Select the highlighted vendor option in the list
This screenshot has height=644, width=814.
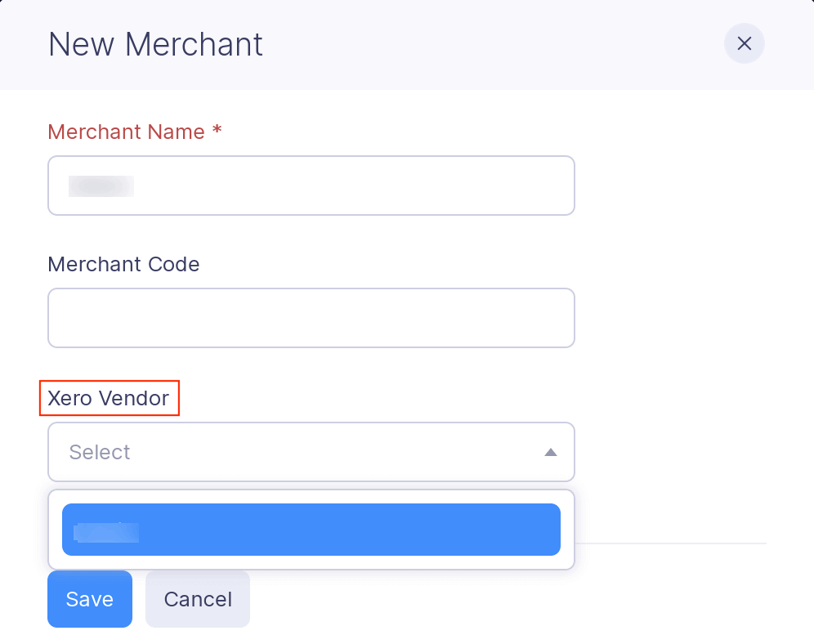click(311, 530)
